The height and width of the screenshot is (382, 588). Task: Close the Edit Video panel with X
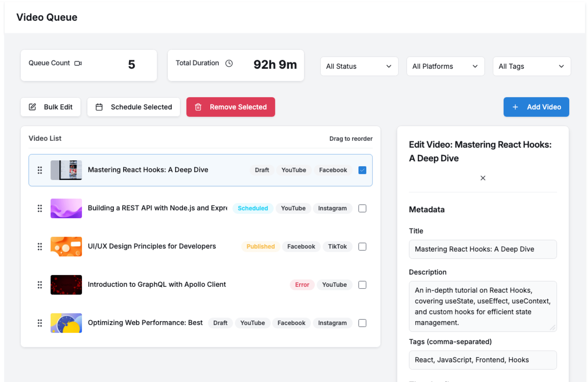483,178
